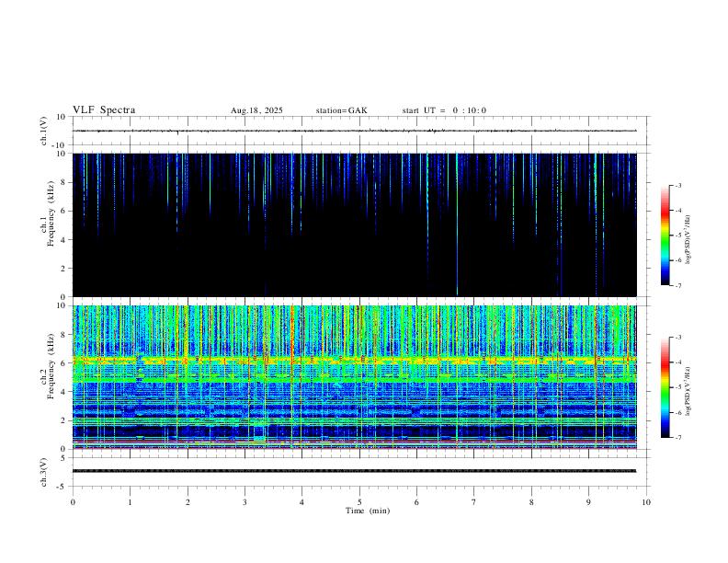
Task: Click the VLF Spectra title text
Action: pyautogui.click(x=104, y=110)
